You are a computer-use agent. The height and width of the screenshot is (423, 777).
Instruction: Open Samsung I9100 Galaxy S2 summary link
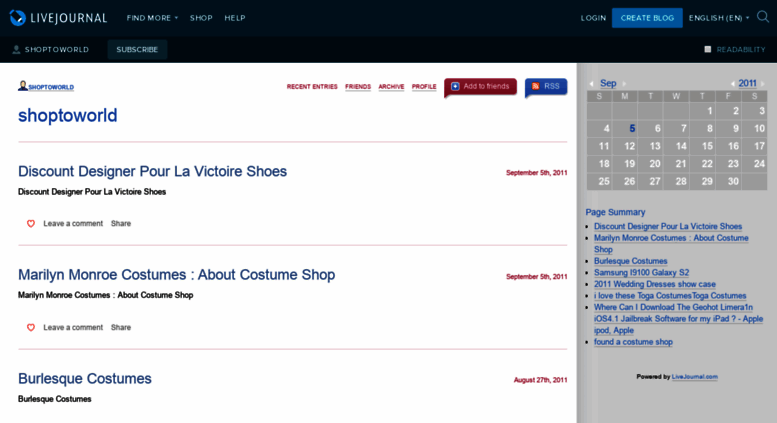(641, 272)
